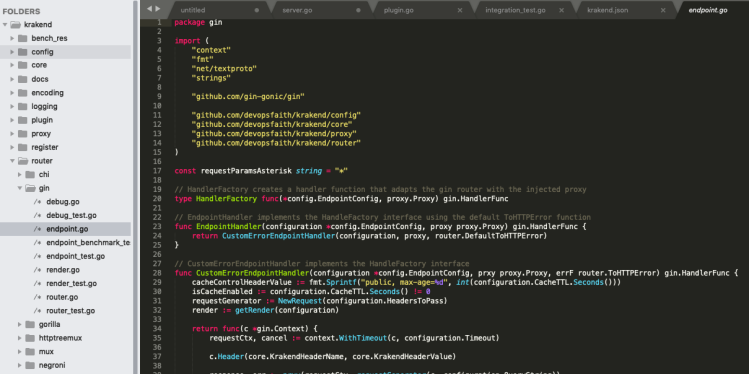Open the plugin.go tab

click(398, 10)
